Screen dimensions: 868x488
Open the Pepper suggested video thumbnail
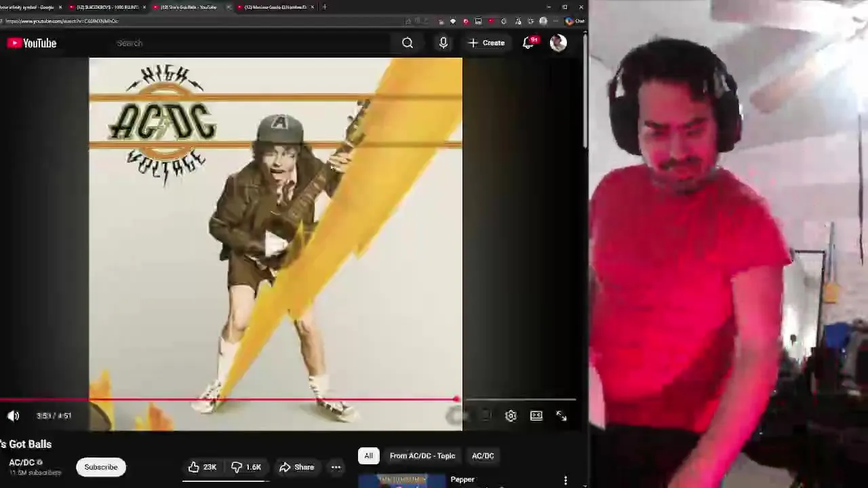(402, 481)
